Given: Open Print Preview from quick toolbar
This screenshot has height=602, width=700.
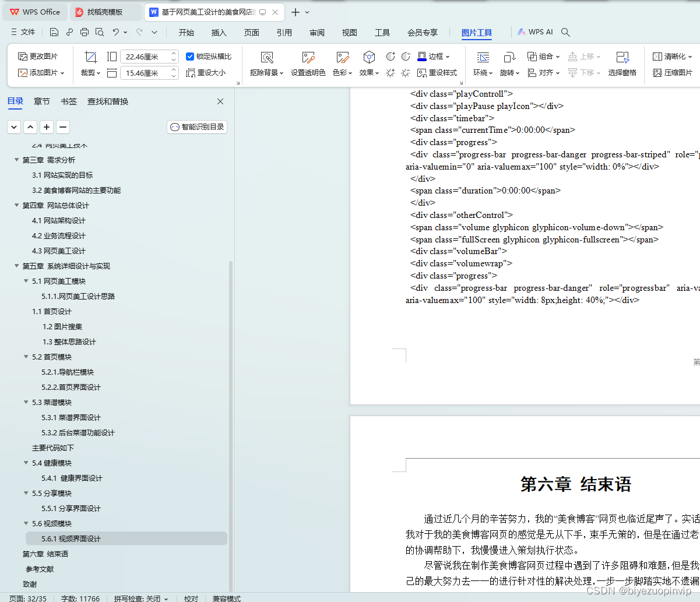Looking at the screenshot, I should 100,32.
